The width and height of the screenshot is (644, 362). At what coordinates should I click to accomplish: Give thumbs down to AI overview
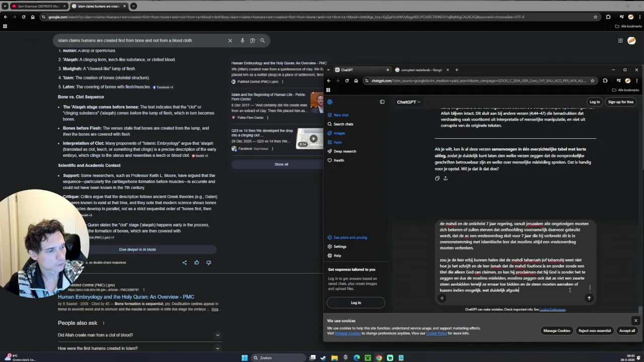tap(208, 262)
